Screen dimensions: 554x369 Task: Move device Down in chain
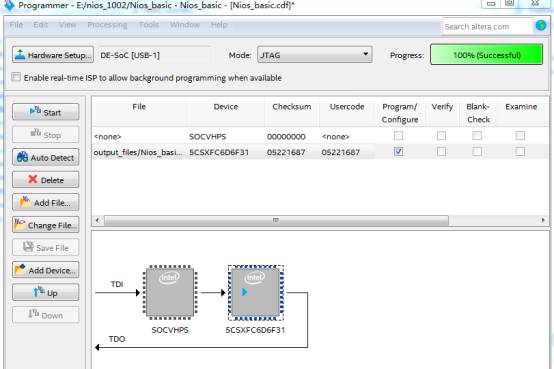(46, 315)
